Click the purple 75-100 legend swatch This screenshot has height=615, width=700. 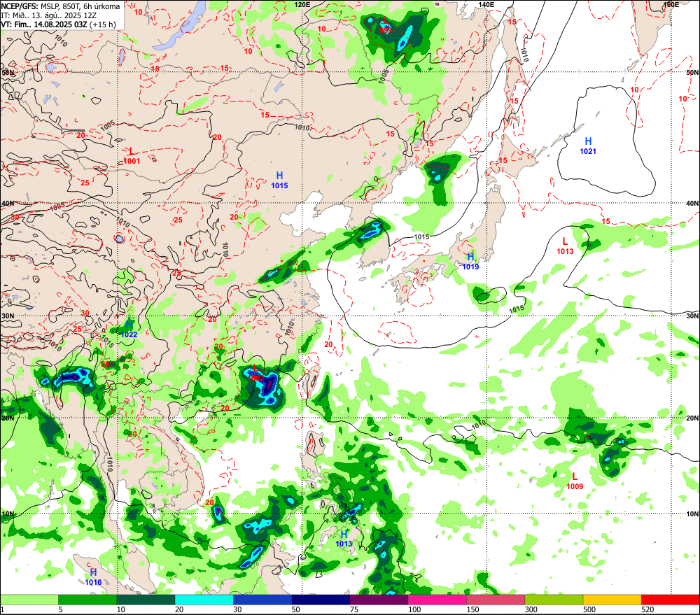tap(379, 600)
